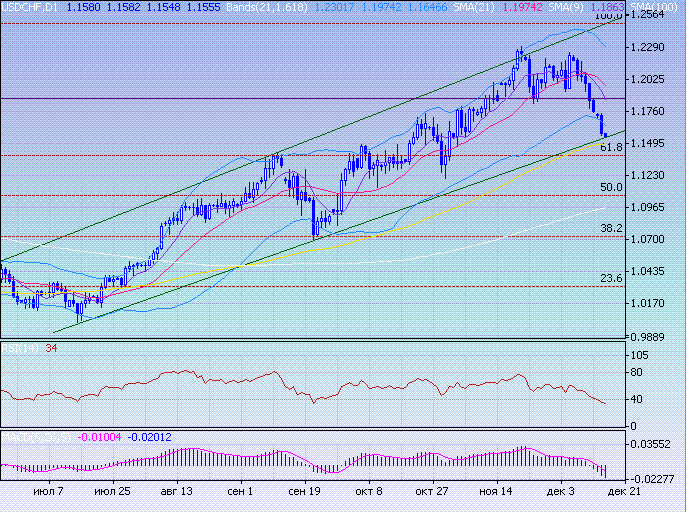Click the USDCHF,D1 symbol label
Image resolution: width=686 pixels, height=512 pixels.
[x=28, y=6]
